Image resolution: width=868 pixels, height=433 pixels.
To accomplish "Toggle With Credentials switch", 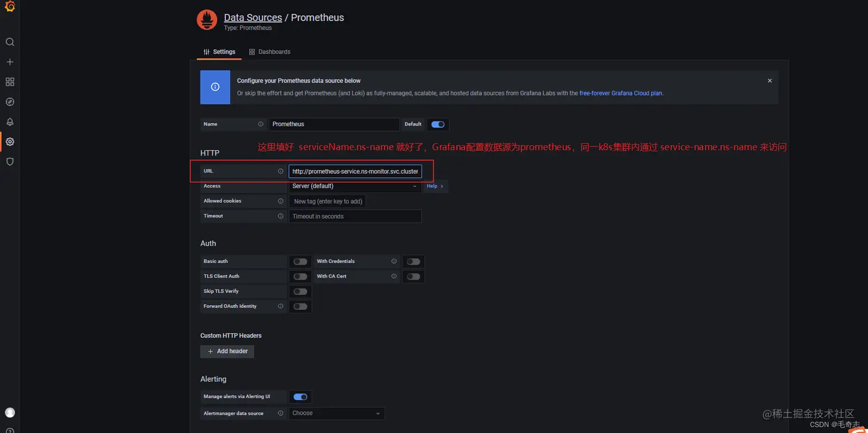I will [413, 262].
